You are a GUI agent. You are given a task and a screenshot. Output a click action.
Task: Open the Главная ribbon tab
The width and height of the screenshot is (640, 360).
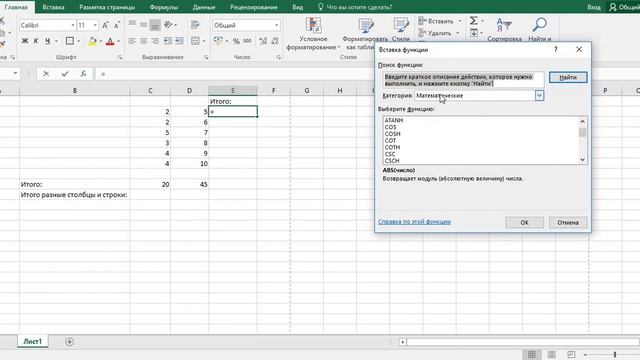coord(16,7)
